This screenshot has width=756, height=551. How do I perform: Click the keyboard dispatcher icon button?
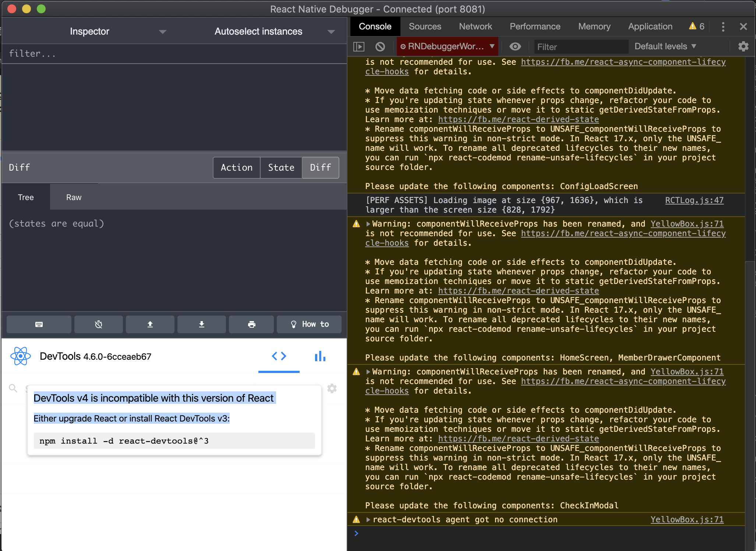click(x=39, y=324)
